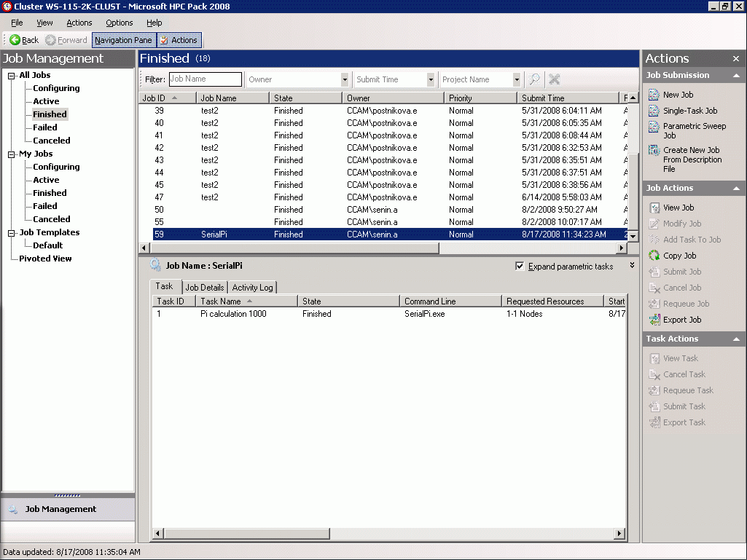
Task: Open the Options menu
Action: (119, 23)
